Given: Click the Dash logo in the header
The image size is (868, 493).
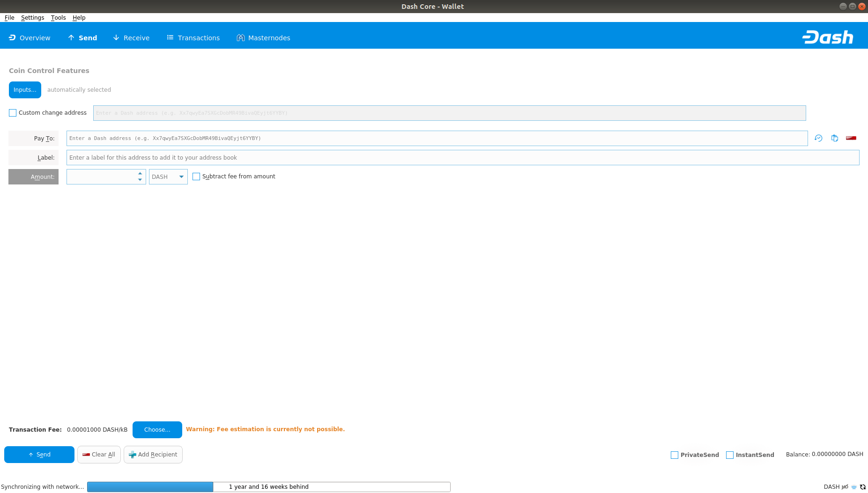Looking at the screenshot, I should [828, 37].
